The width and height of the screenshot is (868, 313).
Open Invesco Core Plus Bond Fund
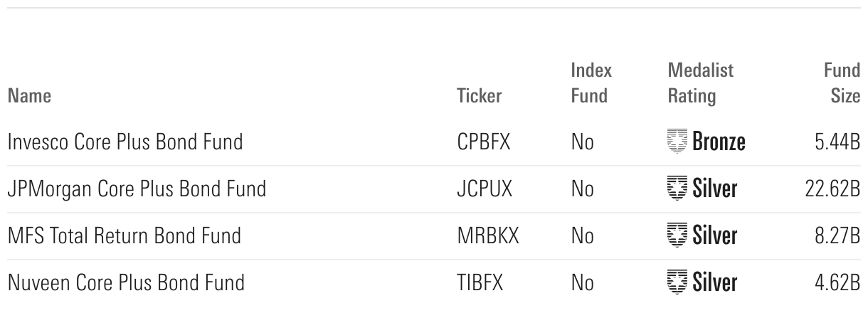(x=125, y=142)
